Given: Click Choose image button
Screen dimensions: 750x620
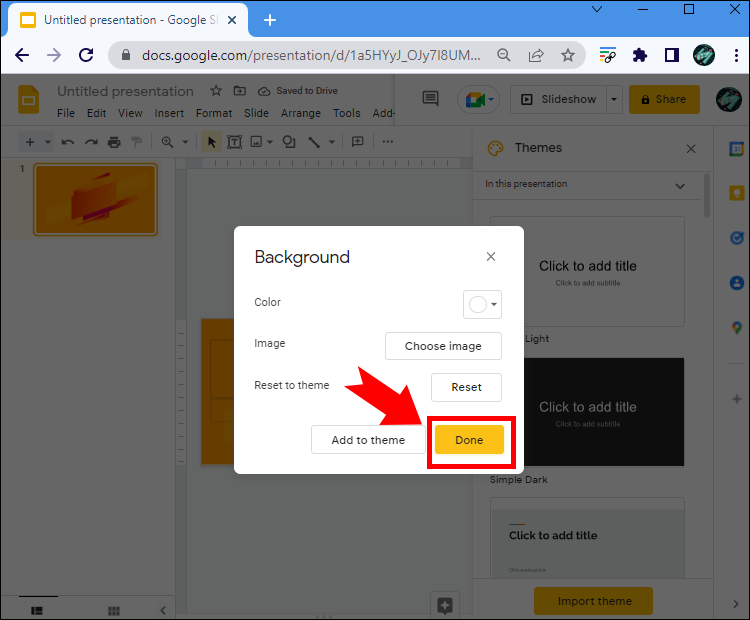Looking at the screenshot, I should coord(443,346).
